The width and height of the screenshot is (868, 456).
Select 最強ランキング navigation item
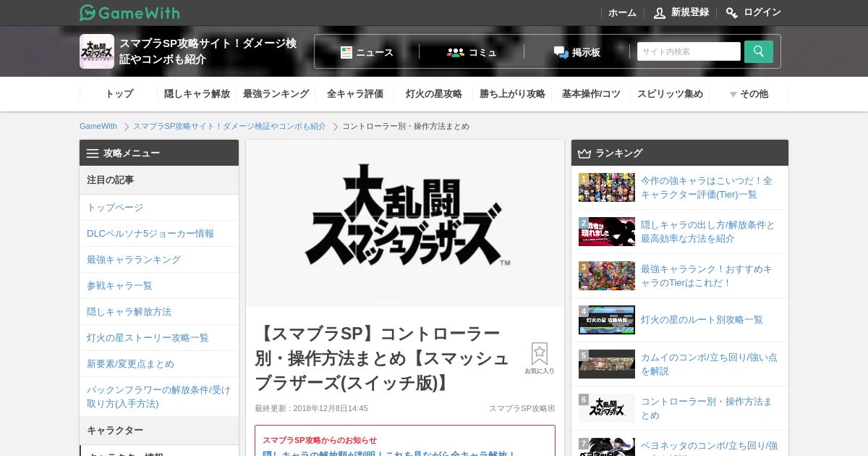[x=276, y=93]
